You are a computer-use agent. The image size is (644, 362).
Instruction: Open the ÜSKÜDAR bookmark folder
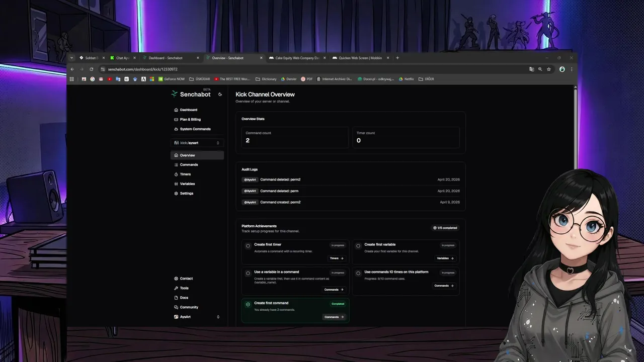(199, 79)
